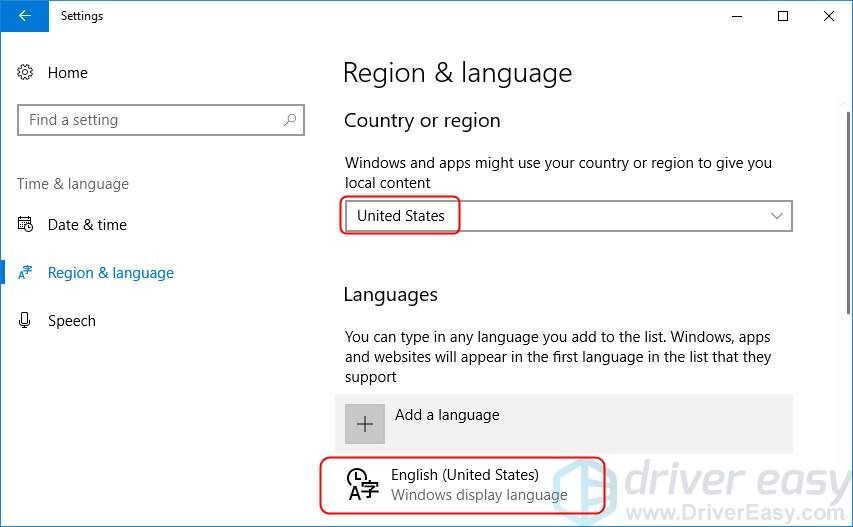This screenshot has width=853, height=527.
Task: Open the Date & time page
Action: tap(87, 225)
